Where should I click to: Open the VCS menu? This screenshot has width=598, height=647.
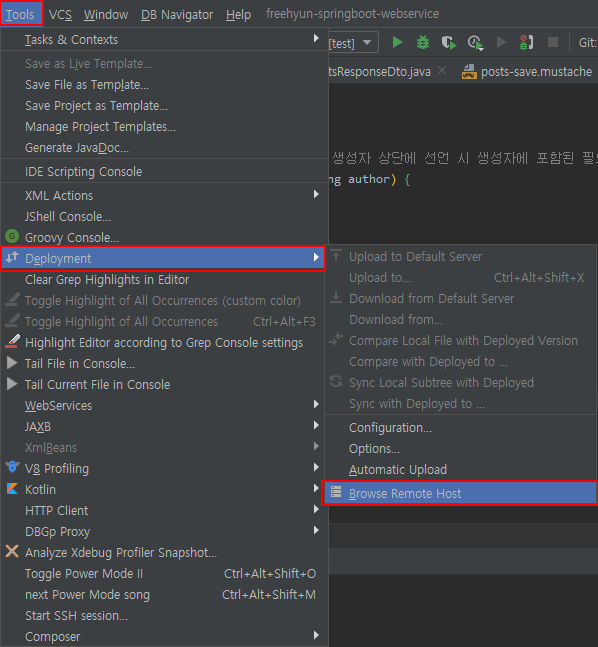point(60,14)
